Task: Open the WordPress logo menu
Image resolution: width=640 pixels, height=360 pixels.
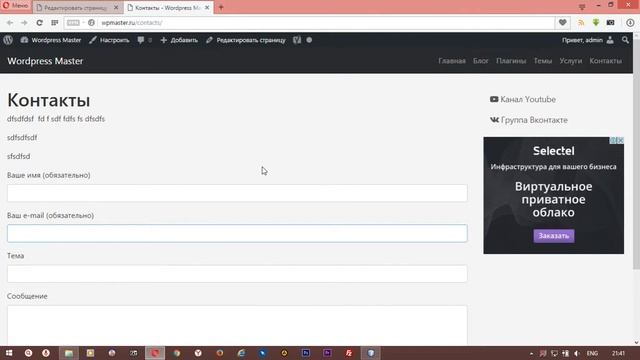Action: 8,40
